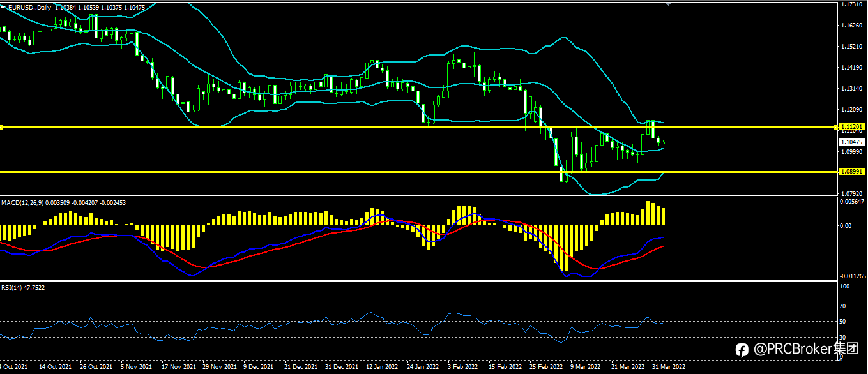Click the 17 Nov 2021 date label
868x374 pixels.
[x=178, y=367]
